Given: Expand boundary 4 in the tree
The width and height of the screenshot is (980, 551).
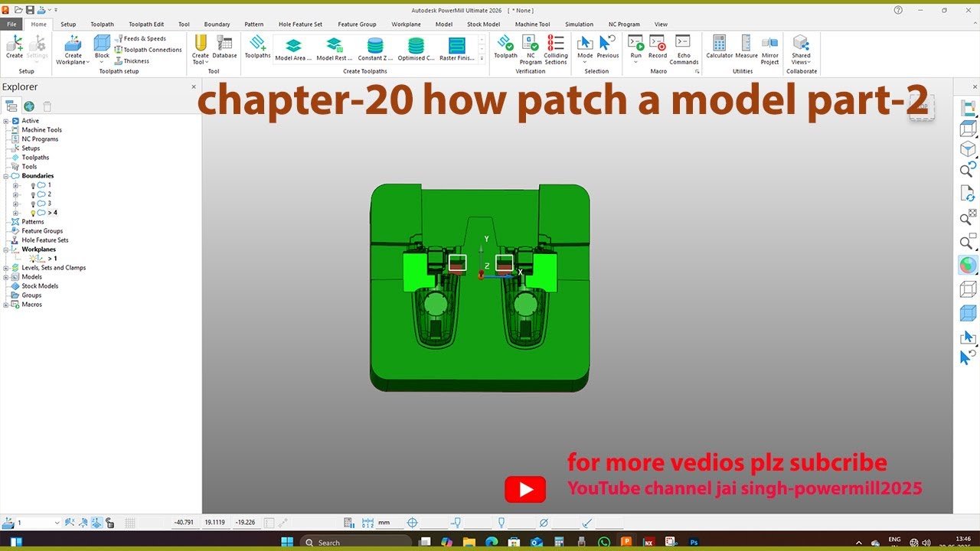Looking at the screenshot, I should pos(16,213).
